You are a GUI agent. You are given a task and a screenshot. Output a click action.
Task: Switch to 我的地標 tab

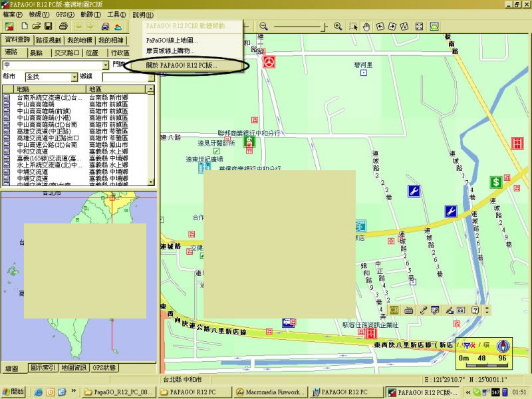click(79, 41)
